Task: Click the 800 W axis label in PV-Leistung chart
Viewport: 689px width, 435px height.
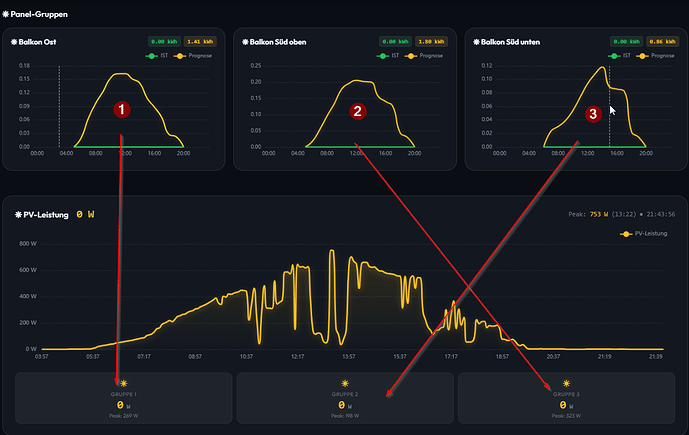Action: coord(28,244)
